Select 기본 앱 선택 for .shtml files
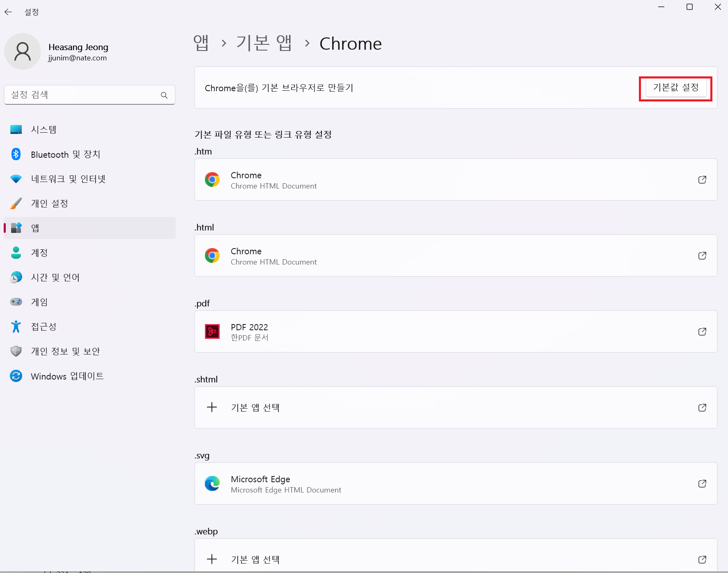 coord(456,407)
